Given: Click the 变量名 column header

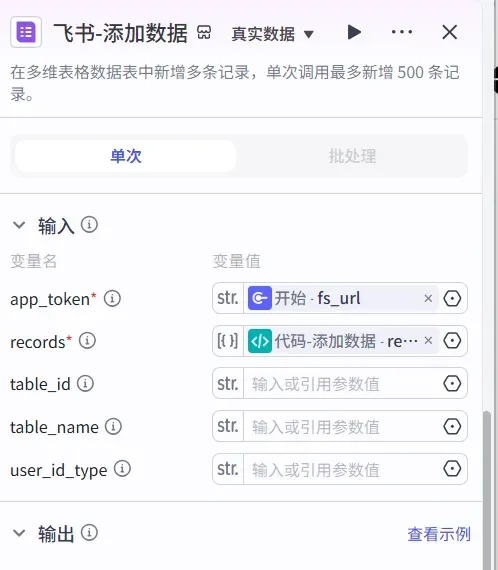Looking at the screenshot, I should [x=33, y=261].
